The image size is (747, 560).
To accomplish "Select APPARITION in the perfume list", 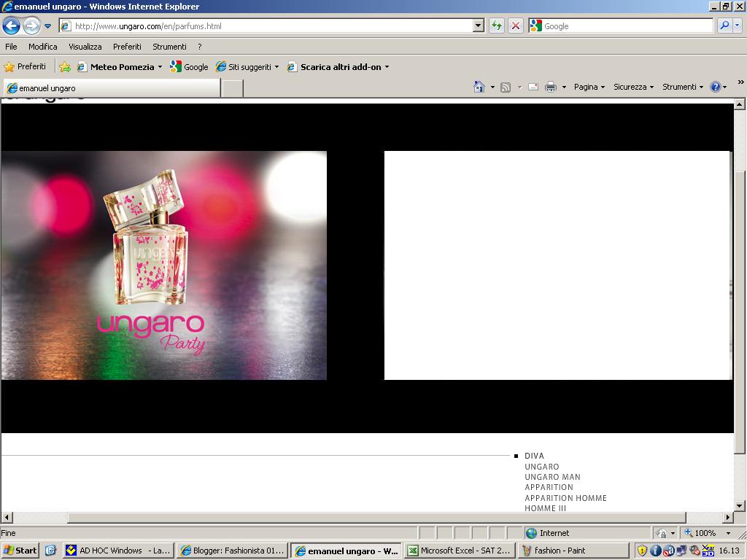I will coord(549,487).
